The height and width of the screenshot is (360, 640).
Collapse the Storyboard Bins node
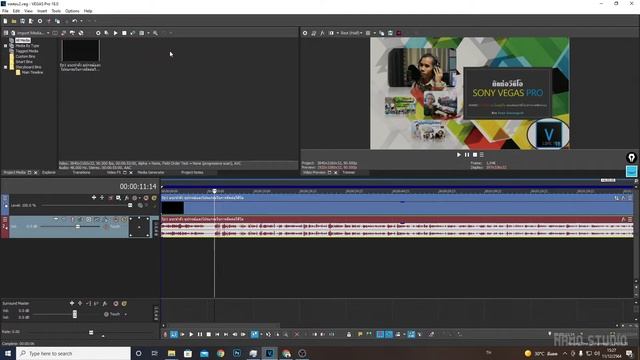(5, 67)
